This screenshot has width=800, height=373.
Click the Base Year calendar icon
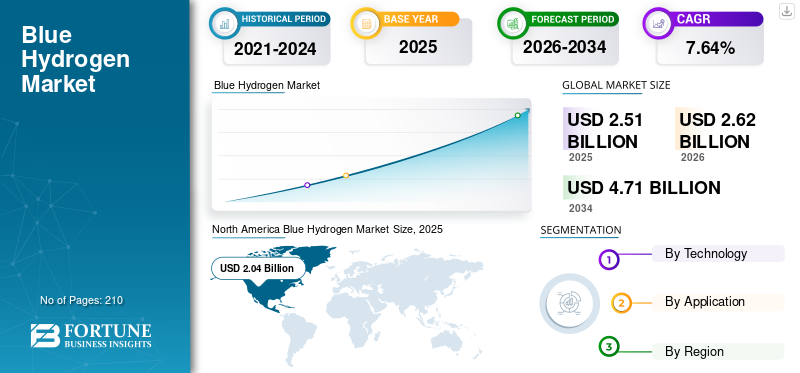pyautogui.click(x=366, y=23)
